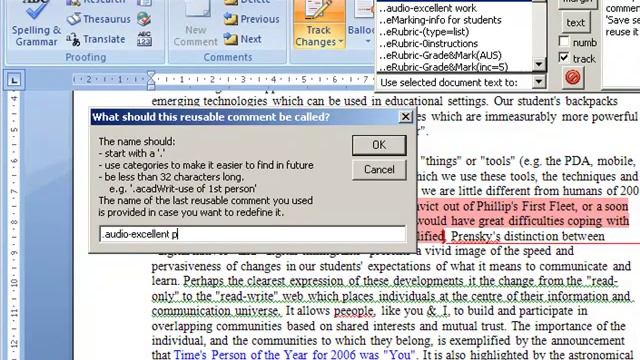
Task: Click the red stop circle icon
Action: 573,77
